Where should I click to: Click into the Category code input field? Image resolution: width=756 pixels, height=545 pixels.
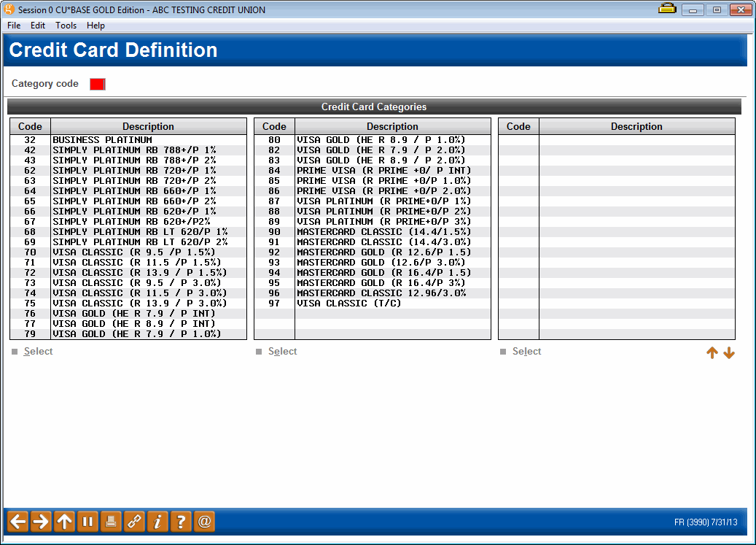(97, 84)
